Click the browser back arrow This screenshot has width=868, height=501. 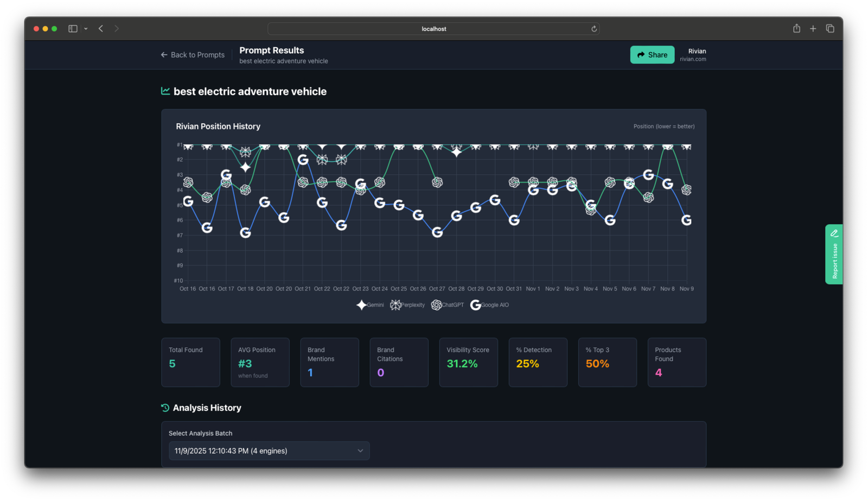point(101,29)
